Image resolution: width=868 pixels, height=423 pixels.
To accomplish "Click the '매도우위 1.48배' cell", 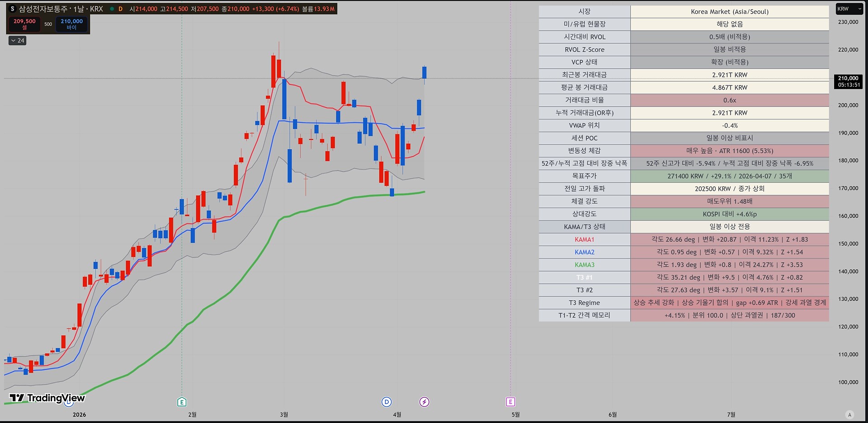I will 730,202.
